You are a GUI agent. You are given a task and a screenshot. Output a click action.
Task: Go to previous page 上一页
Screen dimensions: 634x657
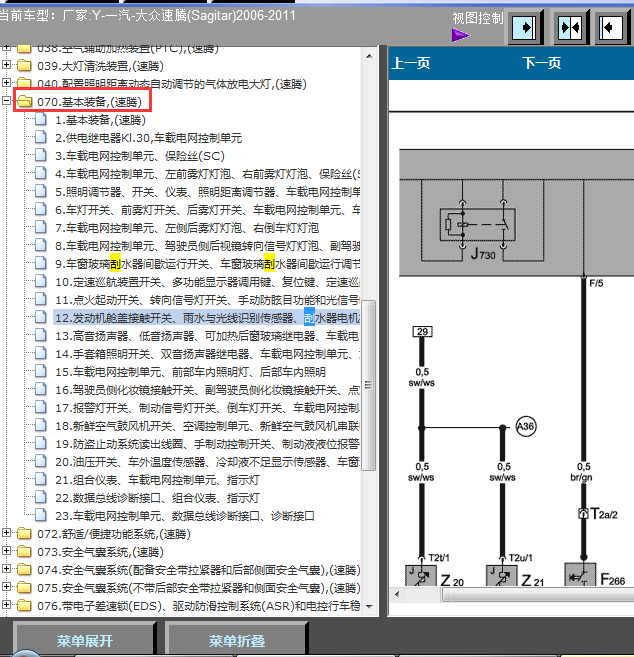(411, 63)
